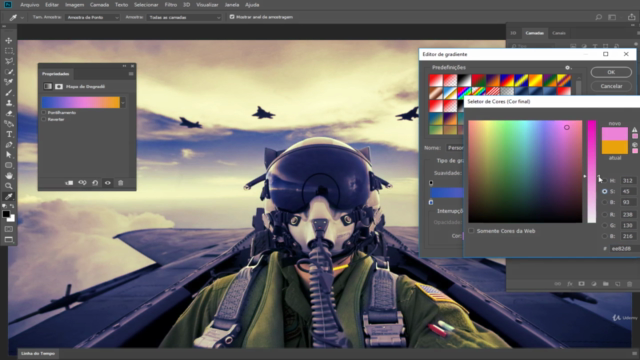
Task: Open the Tam. Amostra dropdown
Action: coord(92,18)
